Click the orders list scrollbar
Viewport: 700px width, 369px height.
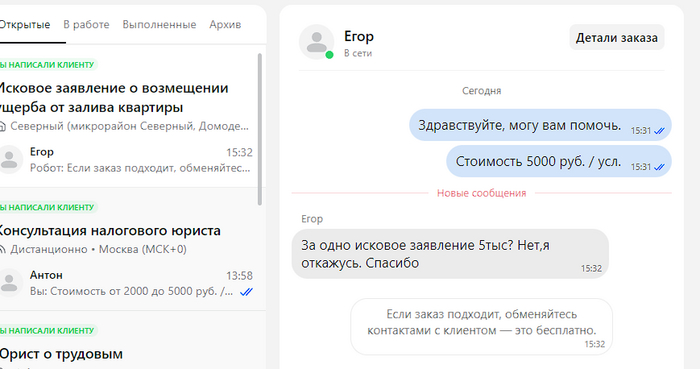tap(260, 129)
